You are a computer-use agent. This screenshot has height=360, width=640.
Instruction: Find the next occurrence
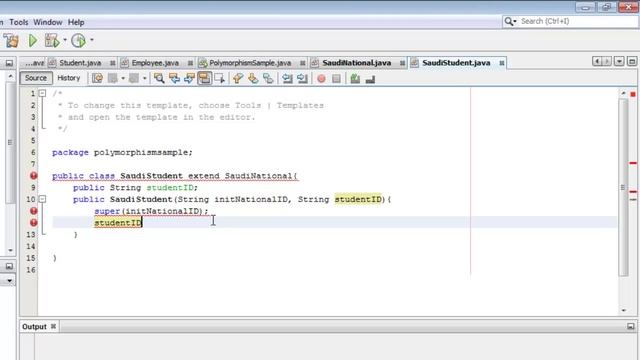(x=189, y=78)
